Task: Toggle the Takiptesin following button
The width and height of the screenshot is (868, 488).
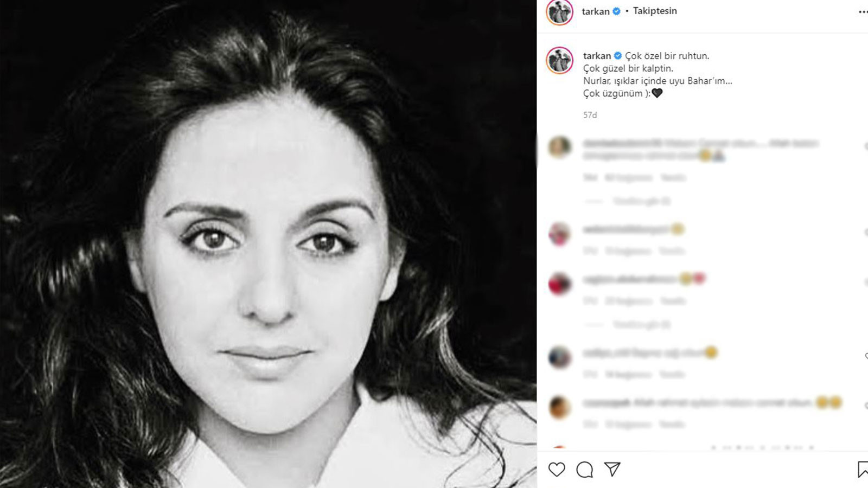Action: click(655, 11)
